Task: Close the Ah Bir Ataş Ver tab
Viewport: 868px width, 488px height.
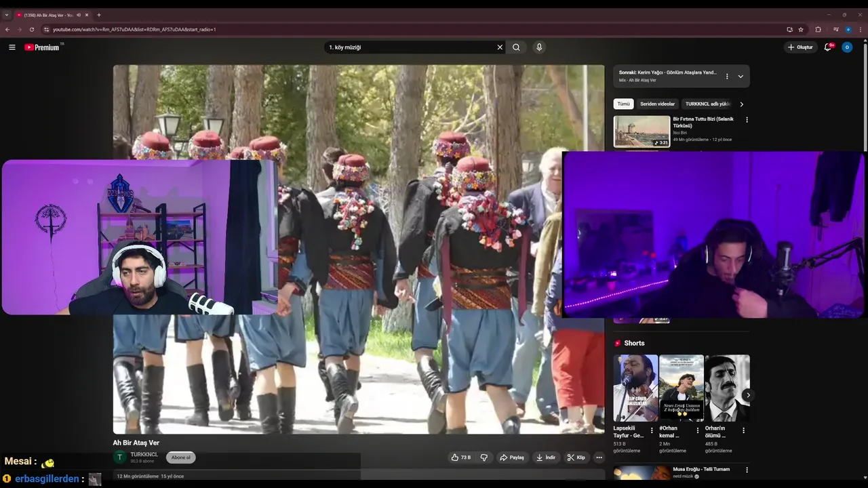Action: 88,14
